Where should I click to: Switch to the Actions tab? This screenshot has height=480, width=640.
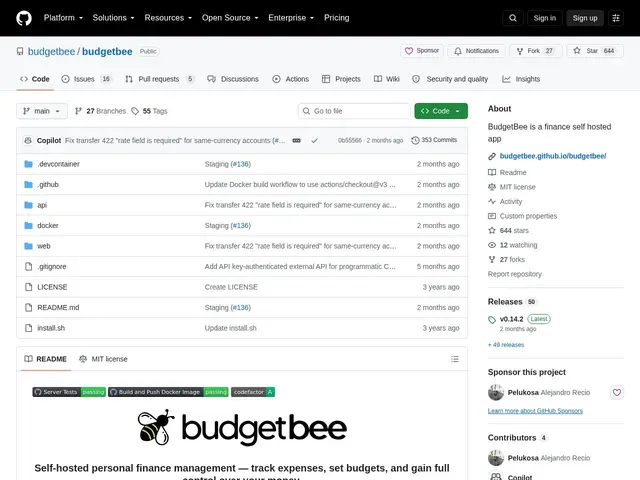pos(291,79)
